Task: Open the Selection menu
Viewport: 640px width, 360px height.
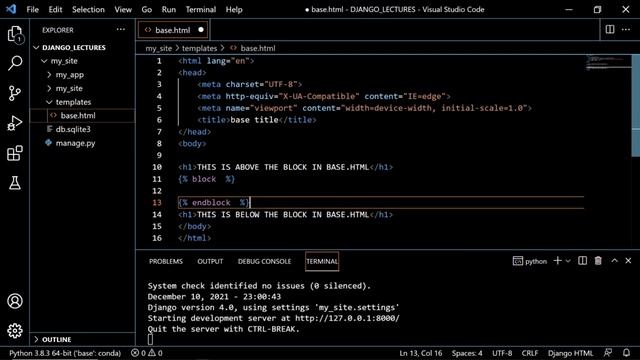Action: pyautogui.click(x=88, y=9)
